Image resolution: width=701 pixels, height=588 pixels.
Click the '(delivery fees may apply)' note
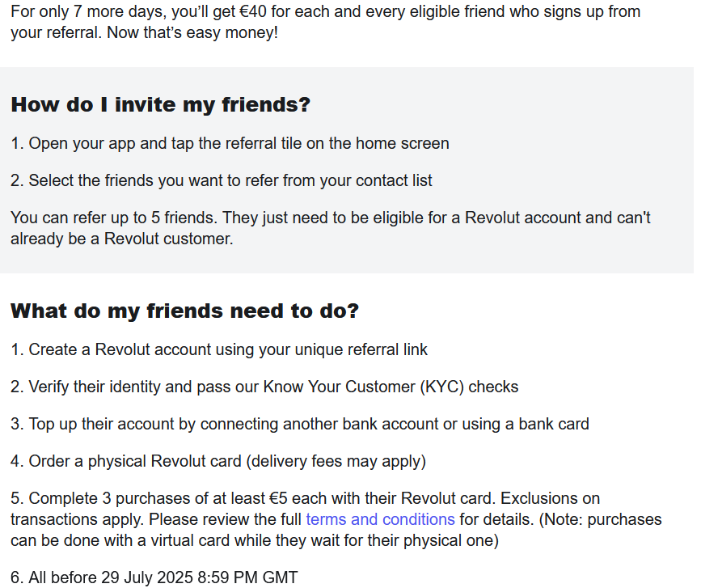click(x=336, y=461)
